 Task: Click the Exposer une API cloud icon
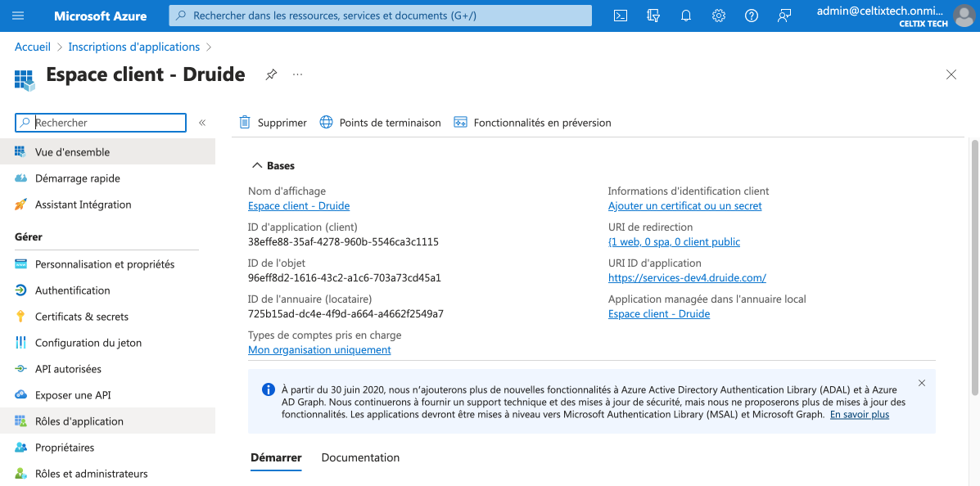coord(20,395)
